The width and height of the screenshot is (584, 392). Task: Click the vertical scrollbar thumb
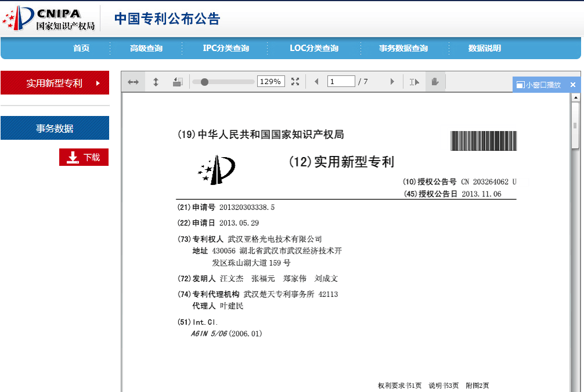[575, 125]
